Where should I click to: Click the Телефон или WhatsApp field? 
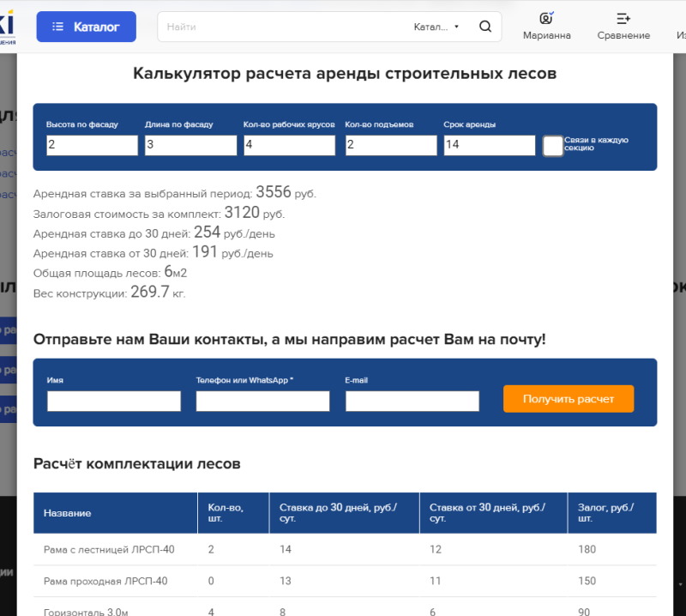(262, 401)
